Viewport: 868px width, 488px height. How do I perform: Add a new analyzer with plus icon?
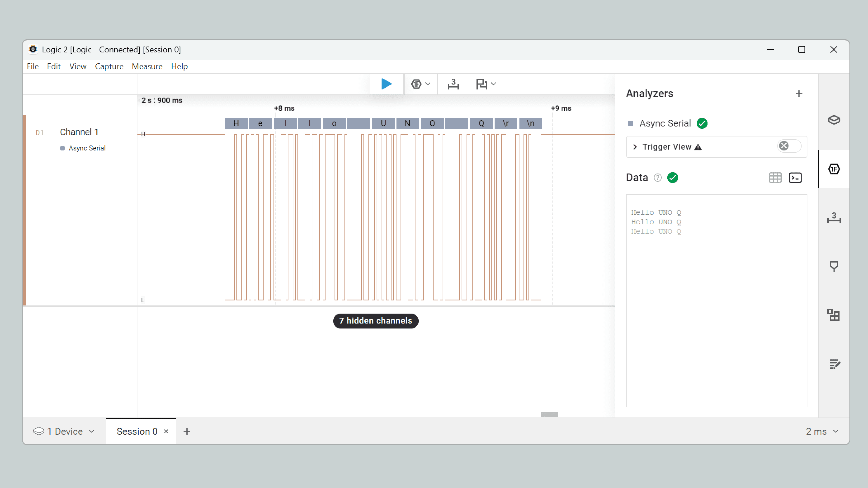799,93
